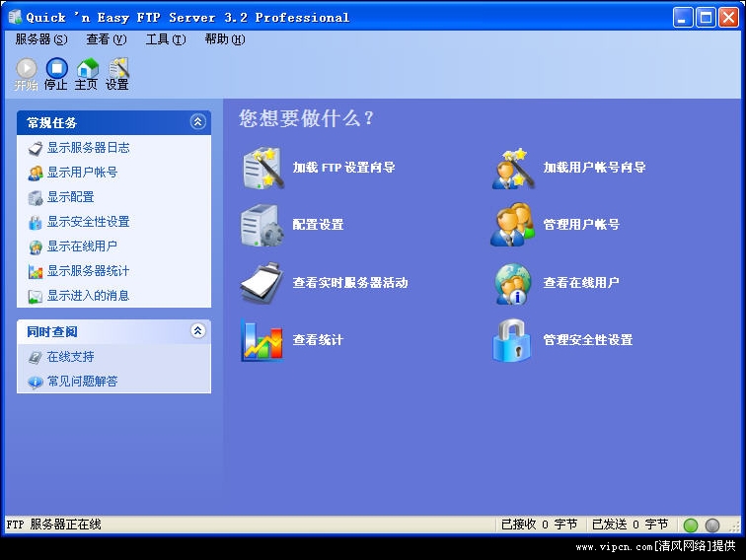Click 已发送 0 字节 status entry

pyautogui.click(x=630, y=525)
